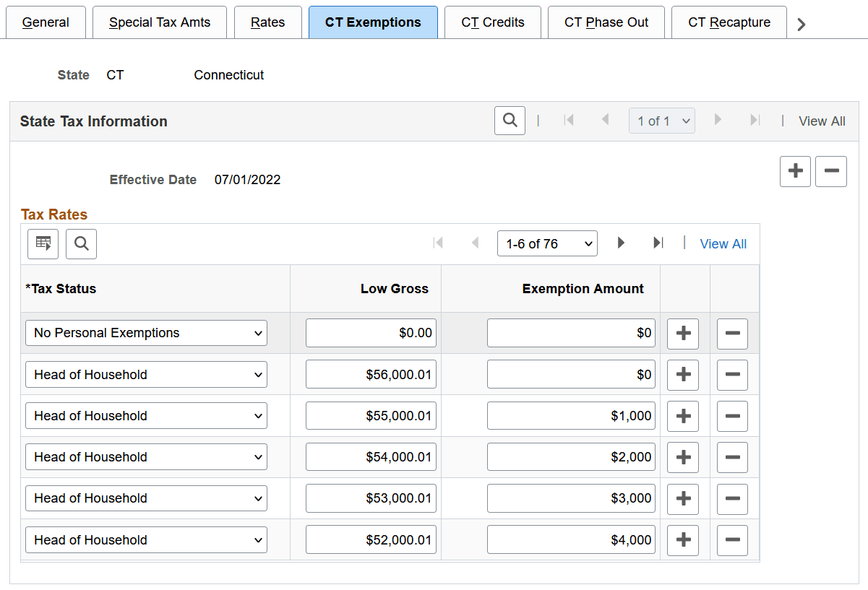Go to next rows in Tax Rates grid
Image resolution: width=868 pixels, height=590 pixels.
click(621, 243)
